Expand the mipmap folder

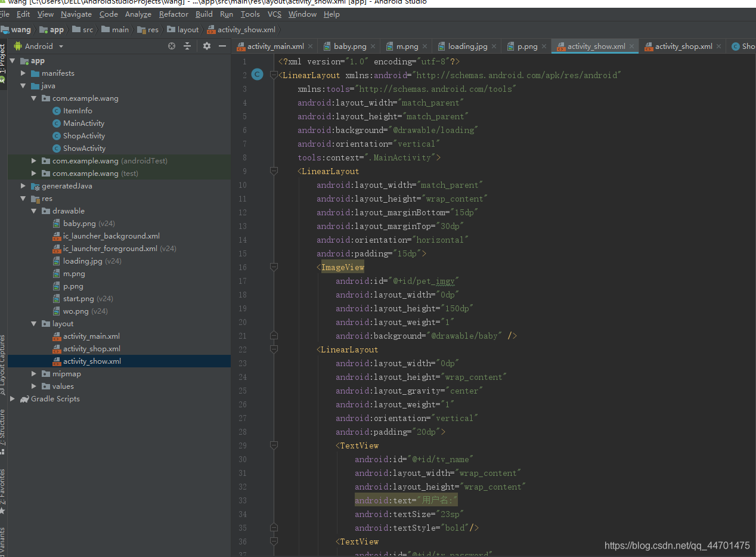pos(34,374)
